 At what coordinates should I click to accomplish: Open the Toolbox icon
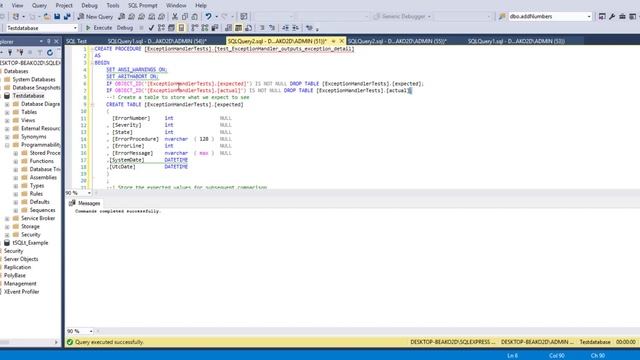click(622, 16)
